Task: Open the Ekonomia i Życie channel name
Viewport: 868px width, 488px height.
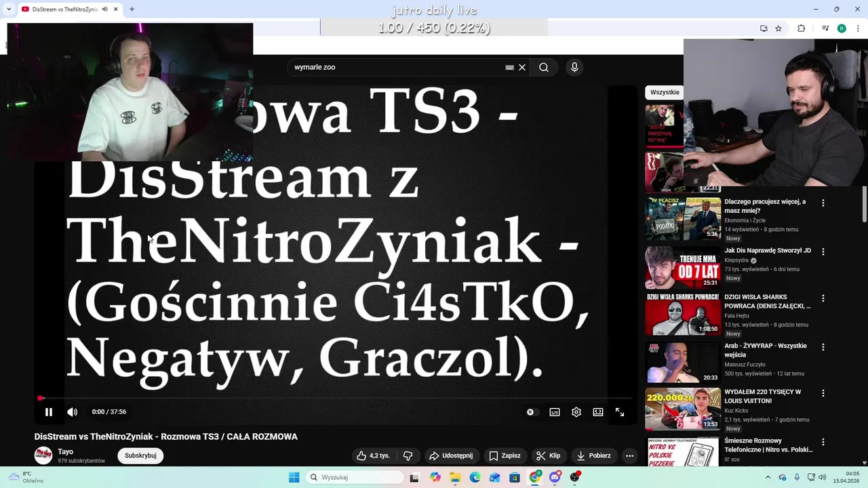Action: 745,220
